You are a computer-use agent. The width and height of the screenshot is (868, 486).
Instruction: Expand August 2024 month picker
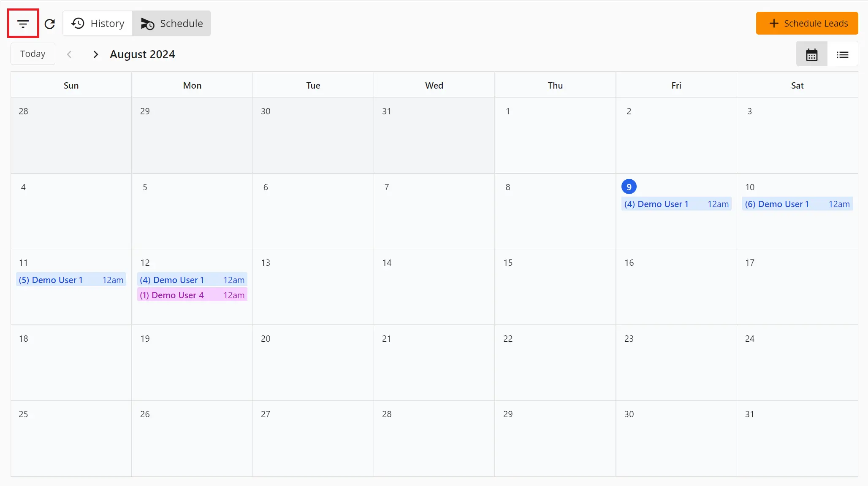(x=142, y=54)
